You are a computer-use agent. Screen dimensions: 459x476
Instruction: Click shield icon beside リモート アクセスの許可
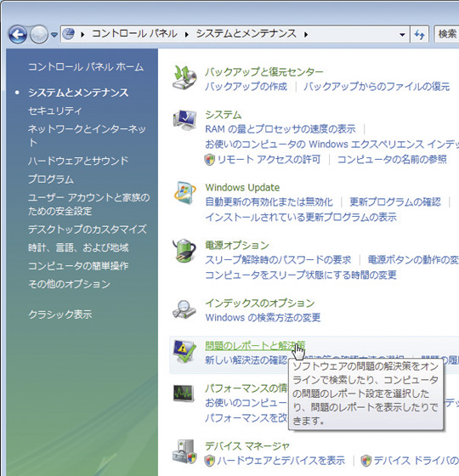click(209, 160)
